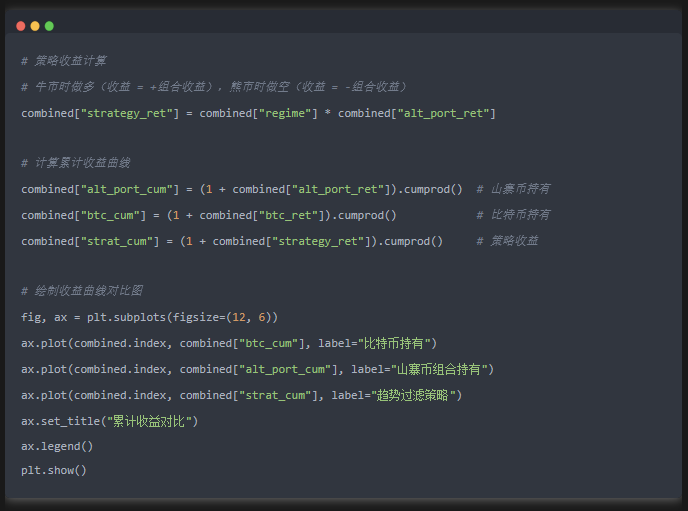The width and height of the screenshot is (688, 511).
Task: Click the comment '# 绘制收益曲线对比图'
Action: click(82, 291)
